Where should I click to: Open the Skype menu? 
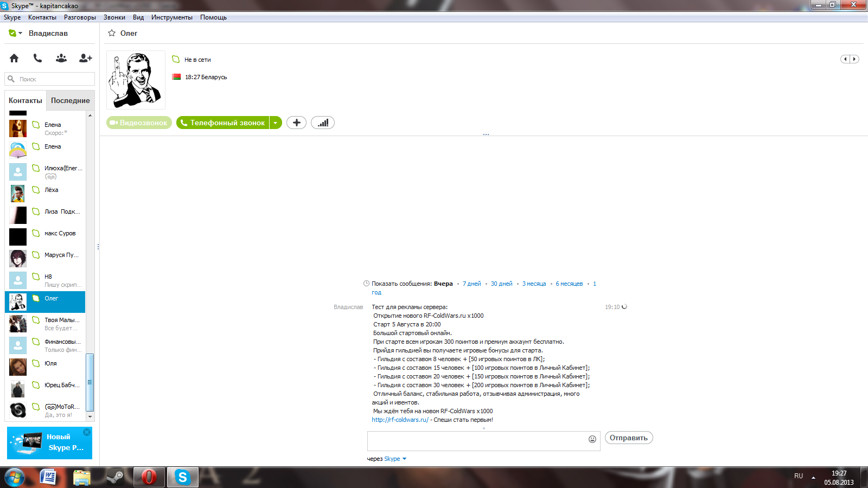click(12, 17)
